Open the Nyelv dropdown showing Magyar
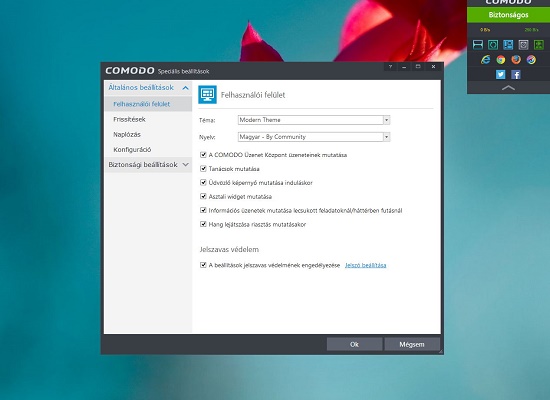The height and width of the screenshot is (400, 550). [314, 137]
